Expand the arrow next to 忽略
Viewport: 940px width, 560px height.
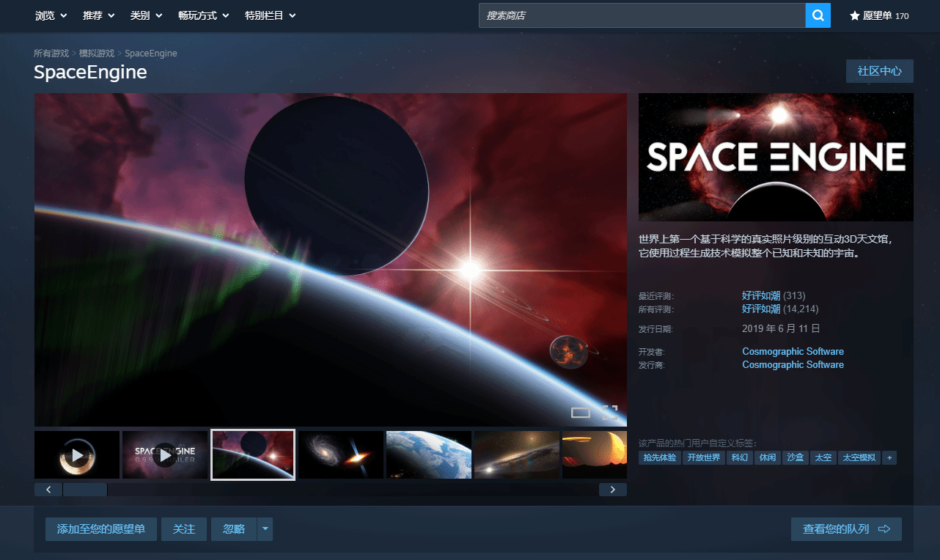point(265,529)
